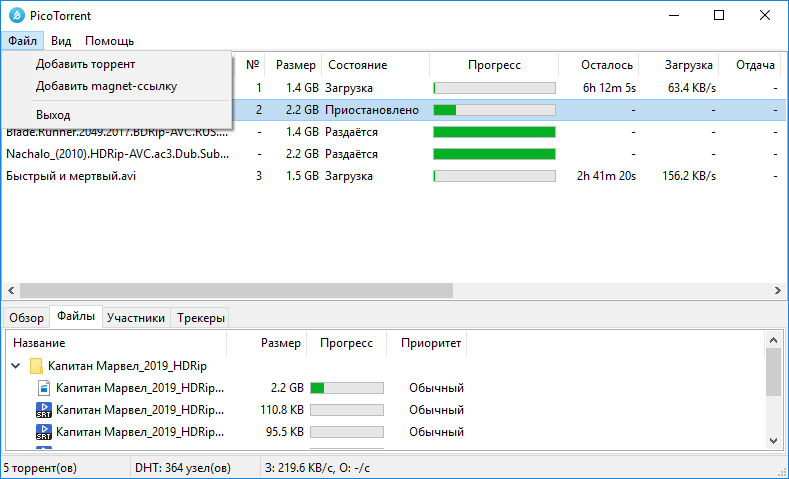Click the Приостановлено status cell
Image resolution: width=789 pixels, height=479 pixels.
372,110
